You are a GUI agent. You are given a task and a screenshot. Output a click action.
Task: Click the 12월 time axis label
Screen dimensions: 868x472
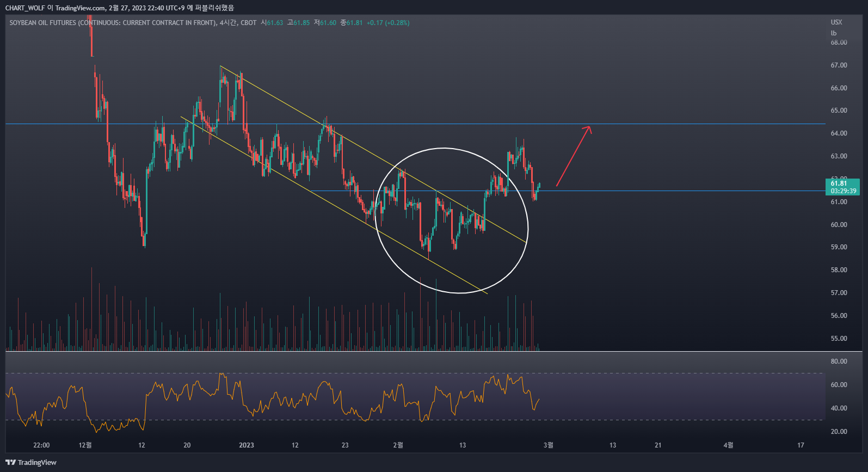(x=85, y=445)
